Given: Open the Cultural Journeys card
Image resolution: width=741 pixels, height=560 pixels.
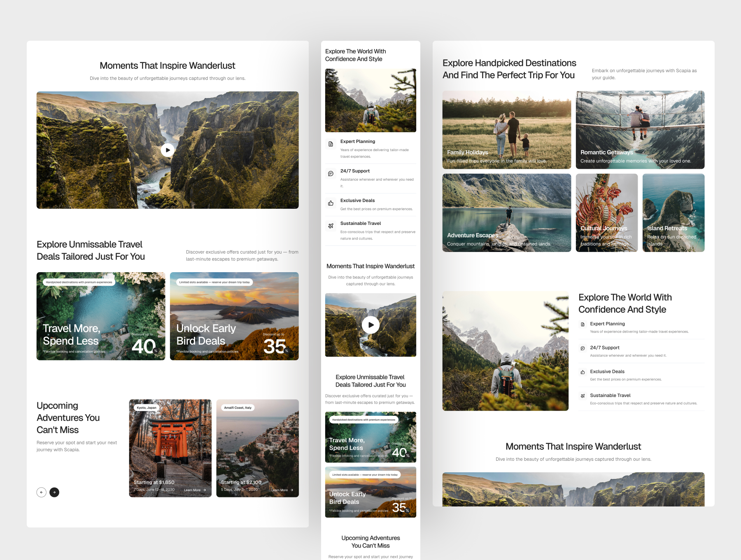Looking at the screenshot, I should click(x=606, y=212).
